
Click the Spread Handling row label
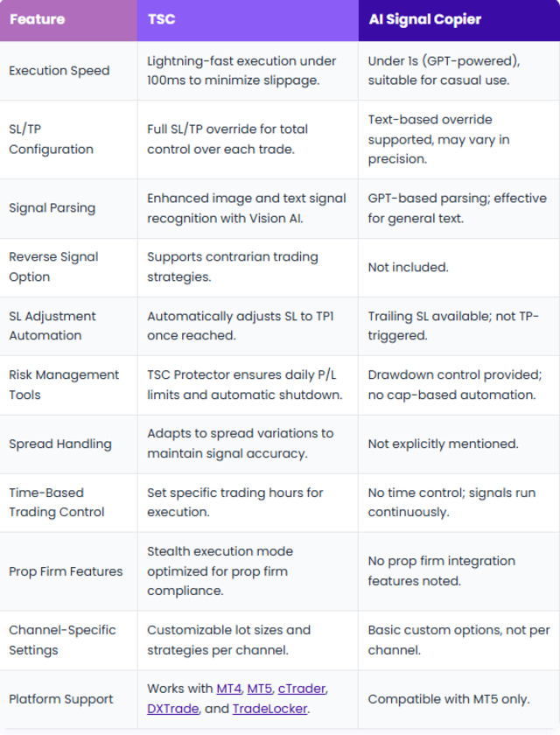pos(59,444)
